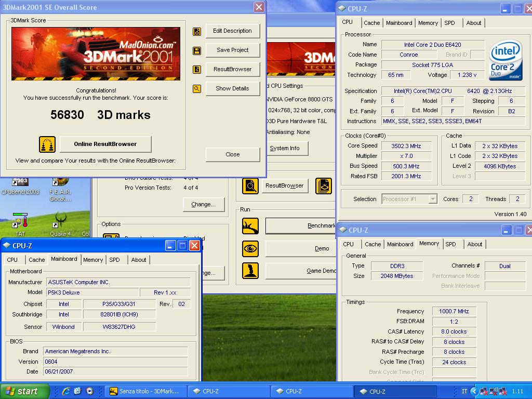
Task: Click the DDR3 memory type field
Action: [397, 266]
